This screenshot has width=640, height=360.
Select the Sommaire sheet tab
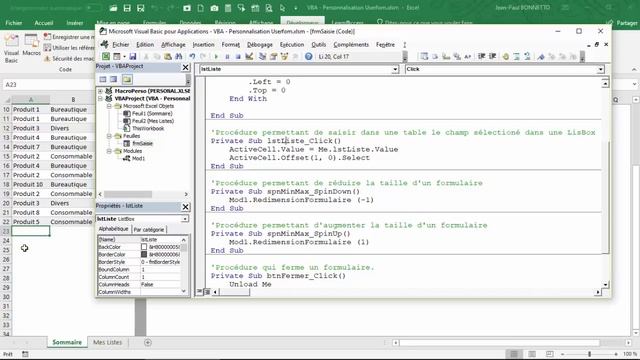pos(67,342)
